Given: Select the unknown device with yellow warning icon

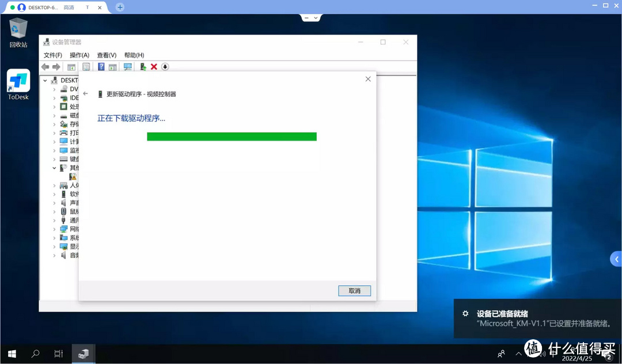Looking at the screenshot, I should (73, 176).
